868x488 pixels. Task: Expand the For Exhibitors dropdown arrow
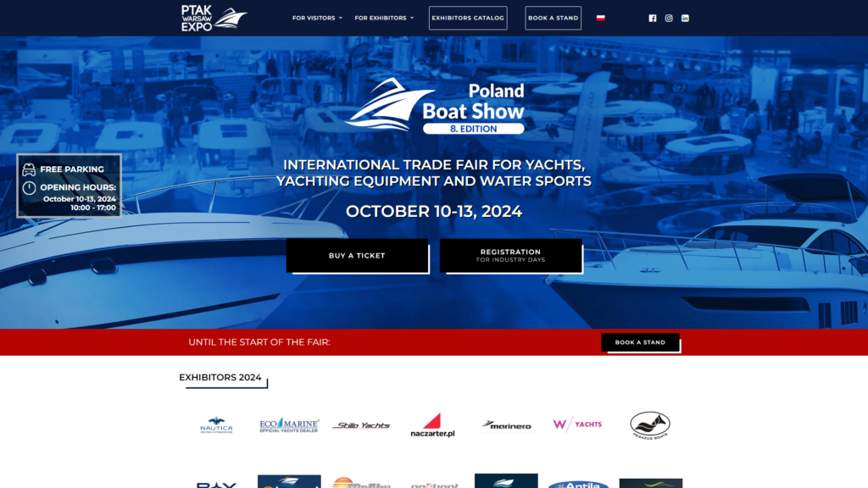coord(412,19)
